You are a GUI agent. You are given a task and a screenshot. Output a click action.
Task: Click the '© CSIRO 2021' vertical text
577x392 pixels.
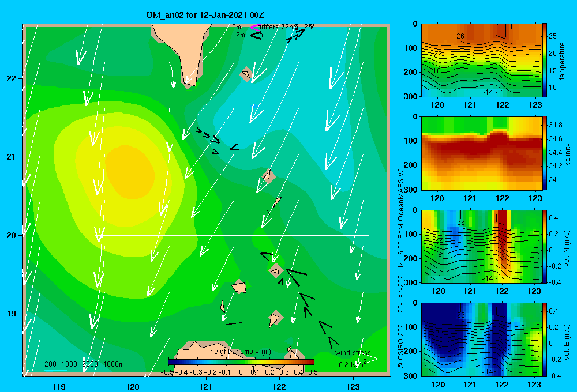point(401,344)
